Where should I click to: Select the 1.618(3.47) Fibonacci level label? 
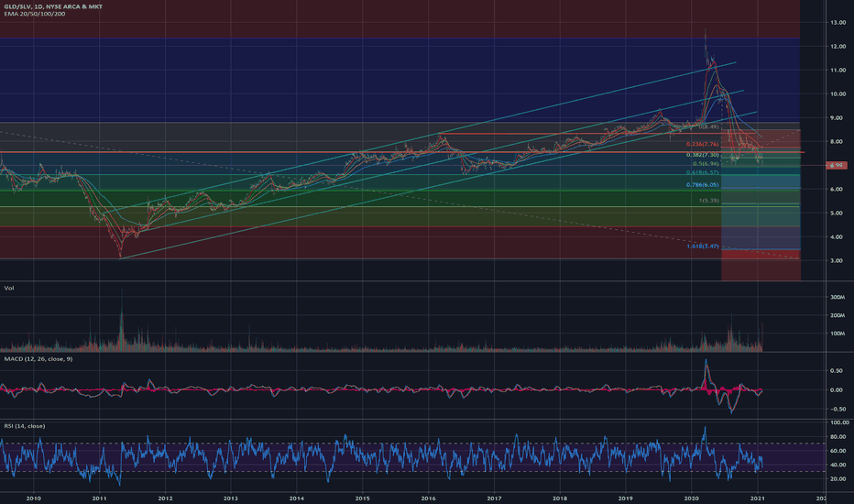(703, 247)
